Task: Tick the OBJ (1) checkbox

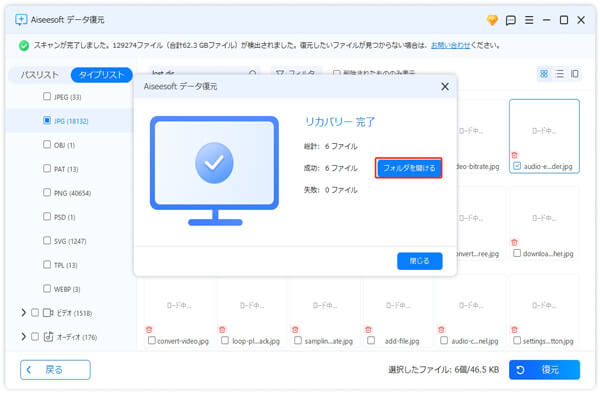Action: pos(47,144)
